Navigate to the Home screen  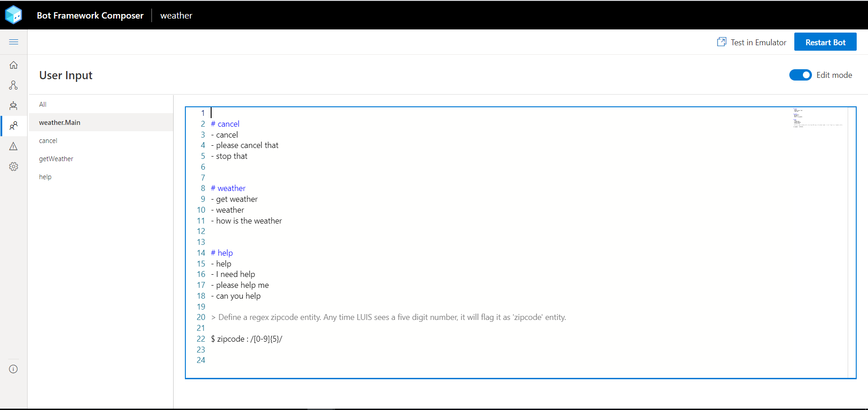tap(14, 65)
